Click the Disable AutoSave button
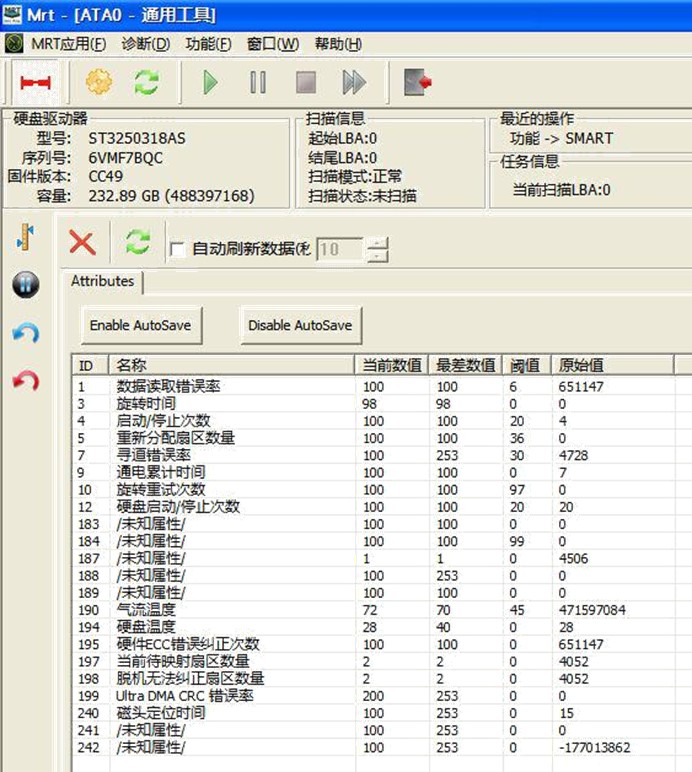This screenshot has height=772, width=692. 300,325
